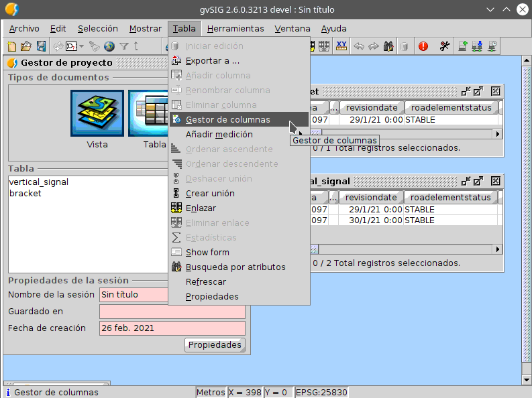Screen dimensions: 532x398
Task: Click the selection dropdown icon with red question mark
Action: coord(71,46)
